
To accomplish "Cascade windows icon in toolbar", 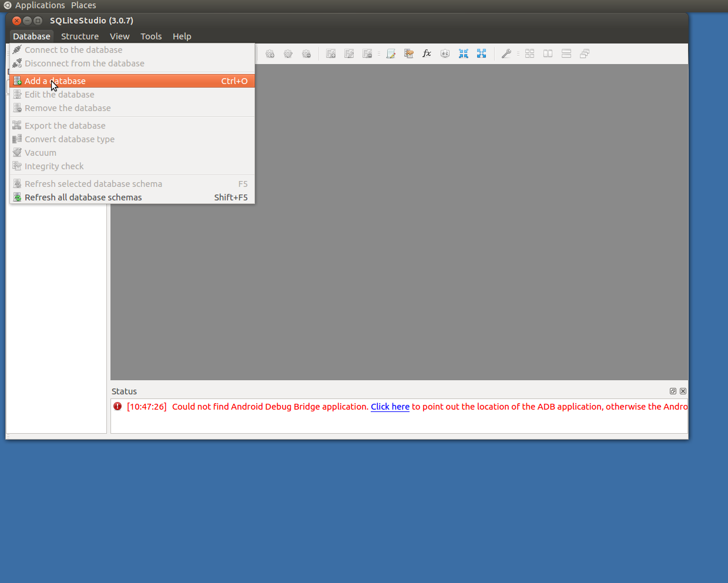I will [585, 53].
